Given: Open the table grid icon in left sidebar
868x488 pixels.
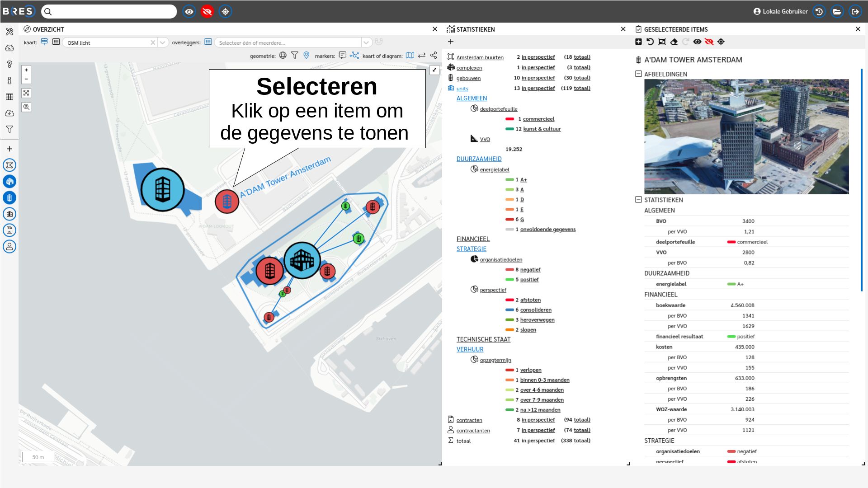Looking at the screenshot, I should [9, 97].
